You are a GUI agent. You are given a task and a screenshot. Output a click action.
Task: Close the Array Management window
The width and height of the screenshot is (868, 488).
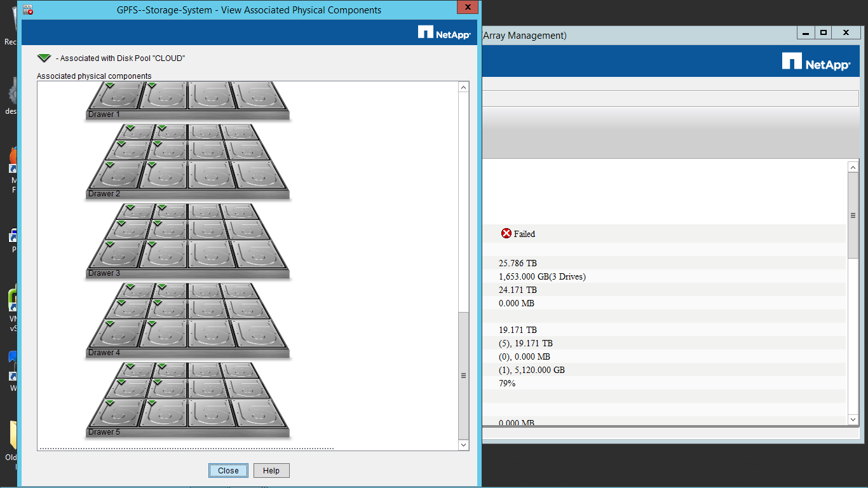[x=846, y=32]
